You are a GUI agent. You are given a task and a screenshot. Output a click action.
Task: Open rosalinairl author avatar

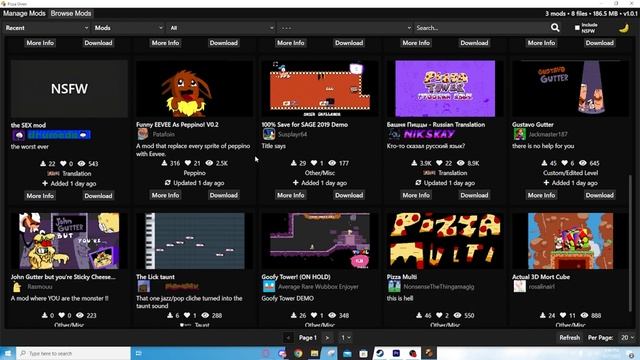click(519, 287)
